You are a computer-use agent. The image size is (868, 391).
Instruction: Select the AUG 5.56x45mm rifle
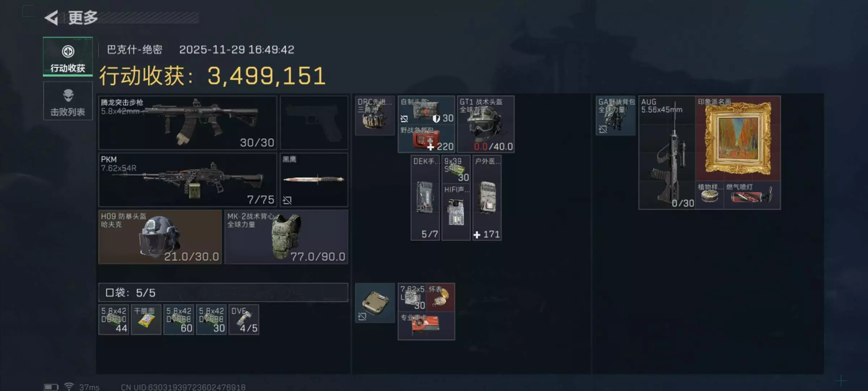coord(667,152)
